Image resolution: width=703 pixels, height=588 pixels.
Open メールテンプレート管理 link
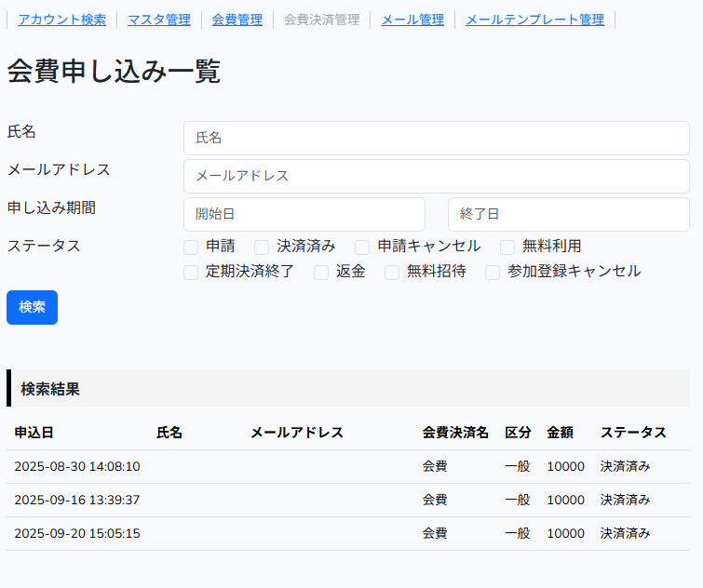click(534, 20)
